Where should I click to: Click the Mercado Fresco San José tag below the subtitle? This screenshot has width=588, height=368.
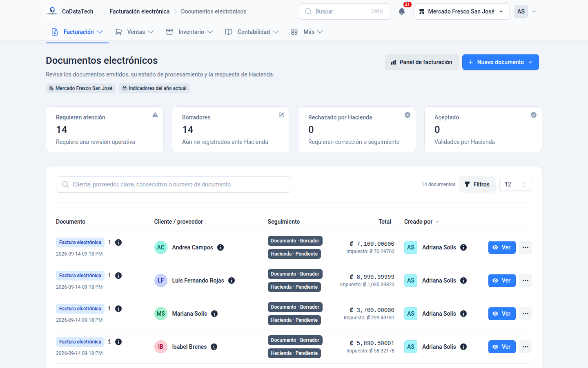[x=80, y=88]
